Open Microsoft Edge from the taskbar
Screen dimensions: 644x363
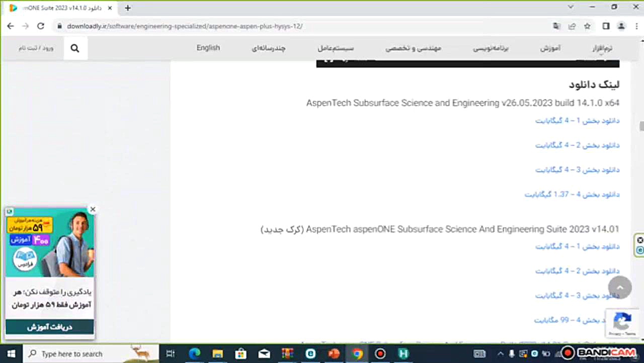pyautogui.click(x=194, y=353)
